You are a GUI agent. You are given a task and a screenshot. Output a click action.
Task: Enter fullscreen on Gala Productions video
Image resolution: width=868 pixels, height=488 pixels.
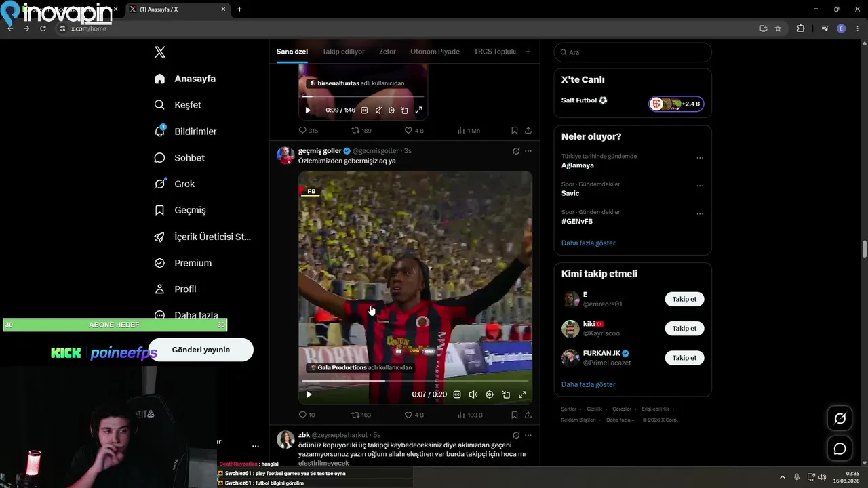pos(522,394)
